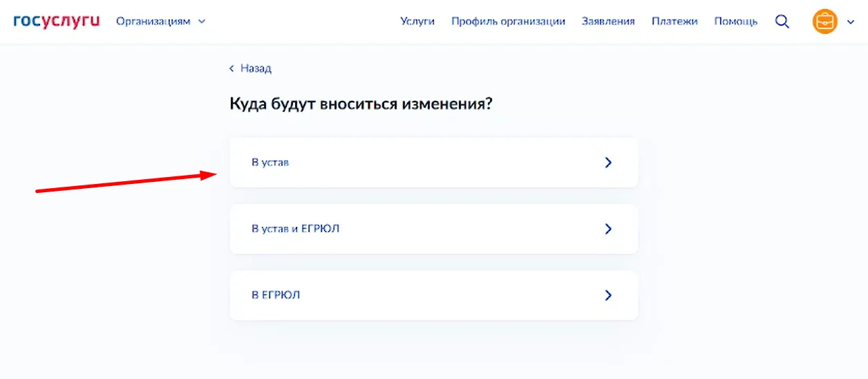The width and height of the screenshot is (868, 379).
Task: Click the arrow icon on В устав row
Action: click(x=608, y=163)
